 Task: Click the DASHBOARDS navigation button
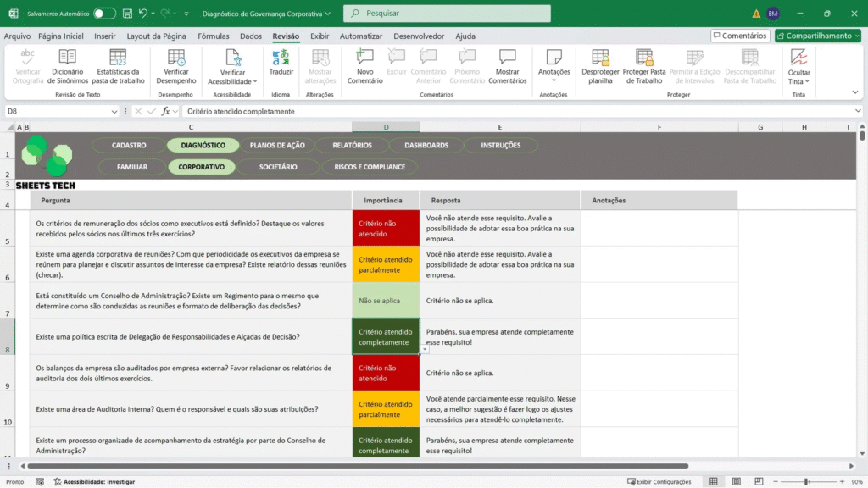click(x=426, y=145)
